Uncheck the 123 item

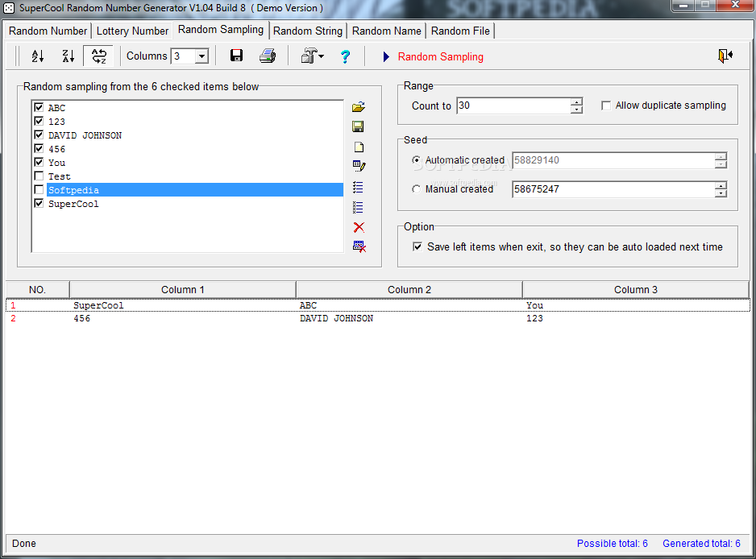[39, 121]
